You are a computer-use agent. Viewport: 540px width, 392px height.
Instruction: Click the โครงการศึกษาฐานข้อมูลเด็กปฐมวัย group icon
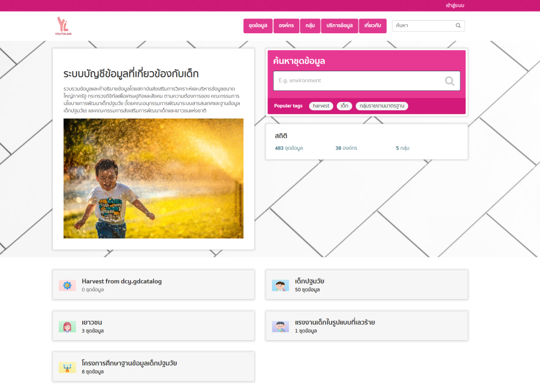(x=67, y=367)
